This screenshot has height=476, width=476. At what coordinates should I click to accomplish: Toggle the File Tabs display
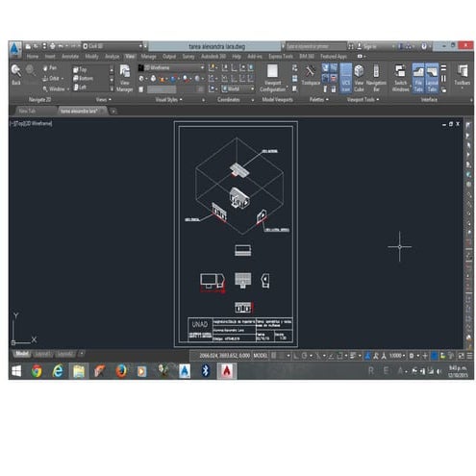(x=418, y=78)
